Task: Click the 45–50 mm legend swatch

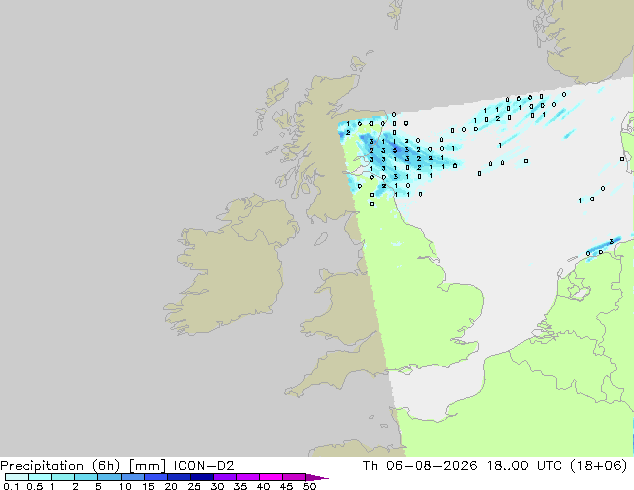Action: click(294, 477)
